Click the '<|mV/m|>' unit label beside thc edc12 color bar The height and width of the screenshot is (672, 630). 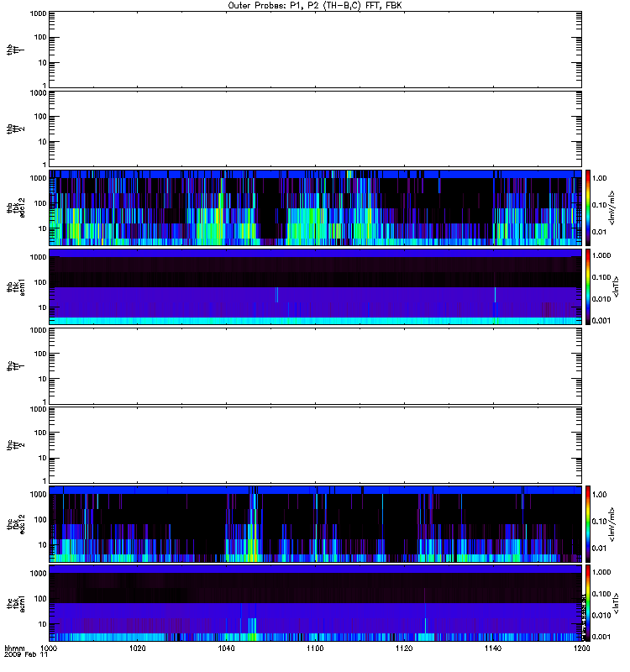click(x=612, y=524)
